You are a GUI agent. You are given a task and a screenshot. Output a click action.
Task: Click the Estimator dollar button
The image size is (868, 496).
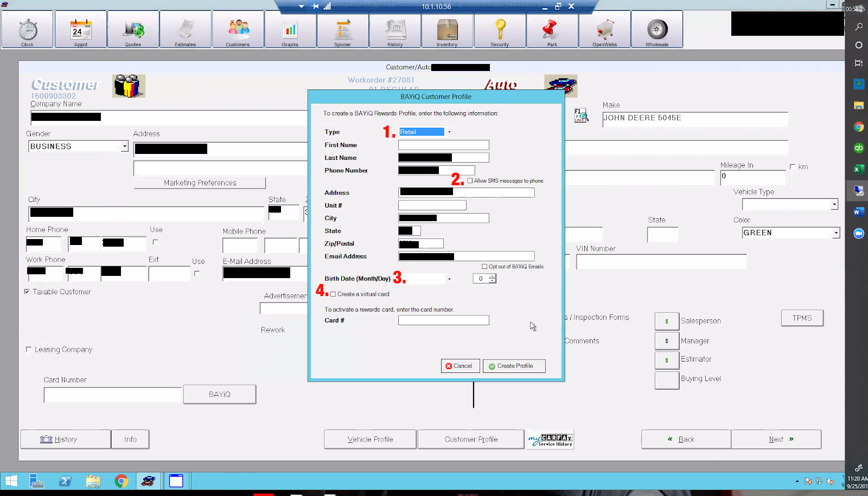click(667, 360)
